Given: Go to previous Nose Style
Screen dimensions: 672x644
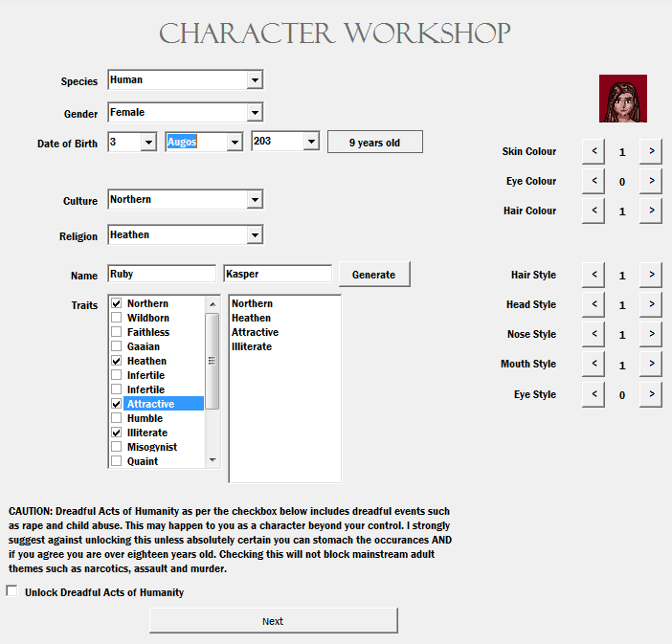Looking at the screenshot, I should click(x=594, y=334).
